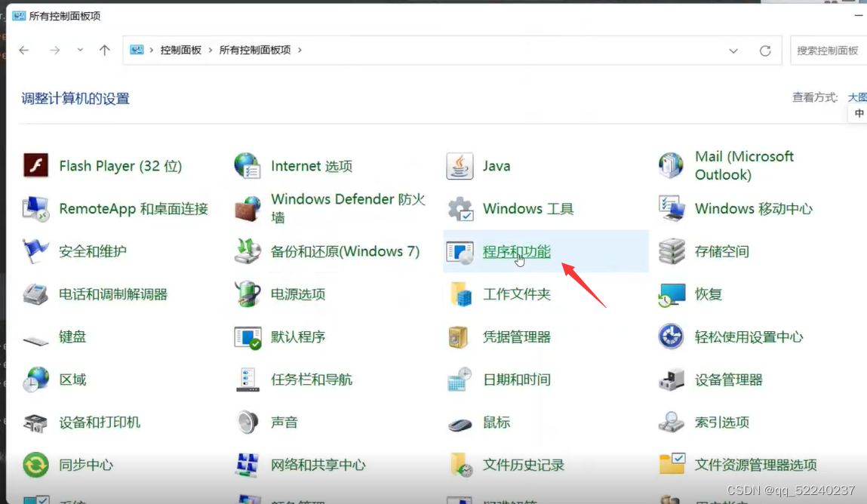The image size is (867, 504).
Task: Open 鼠标 mouse settings
Action: 496,423
